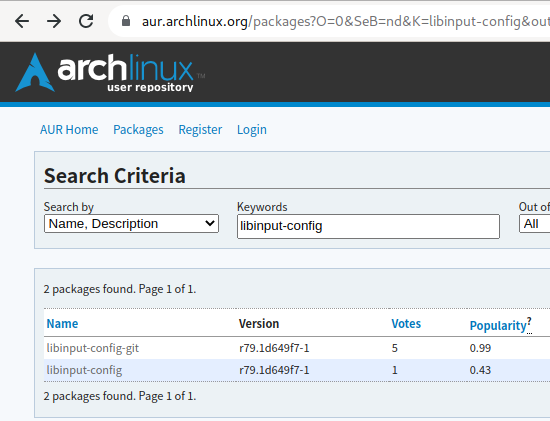Screen dimensions: 550x421
Task: Select the votes value 1
Action: pyautogui.click(x=395, y=370)
